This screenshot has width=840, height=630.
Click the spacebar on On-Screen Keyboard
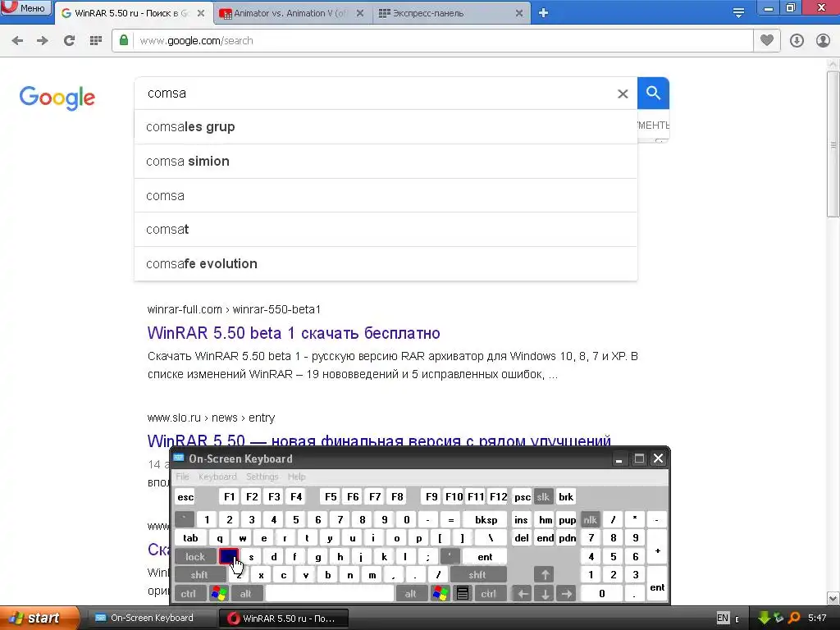(x=330, y=594)
